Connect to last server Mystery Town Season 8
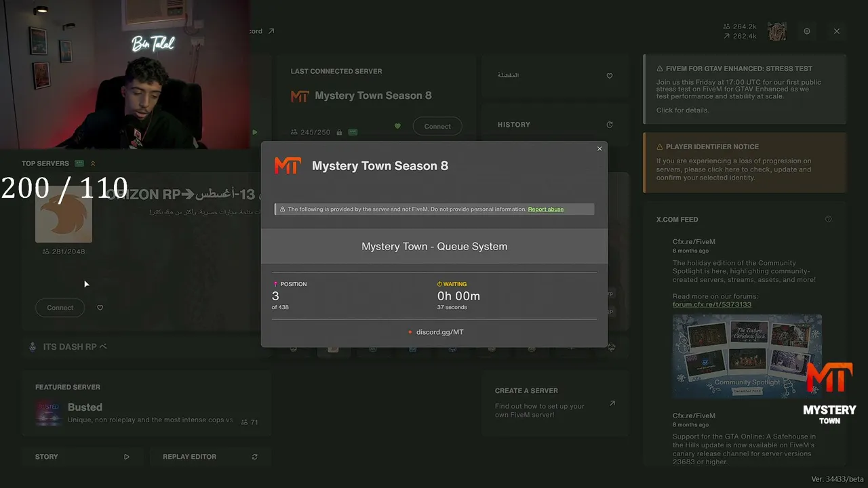 (x=437, y=127)
